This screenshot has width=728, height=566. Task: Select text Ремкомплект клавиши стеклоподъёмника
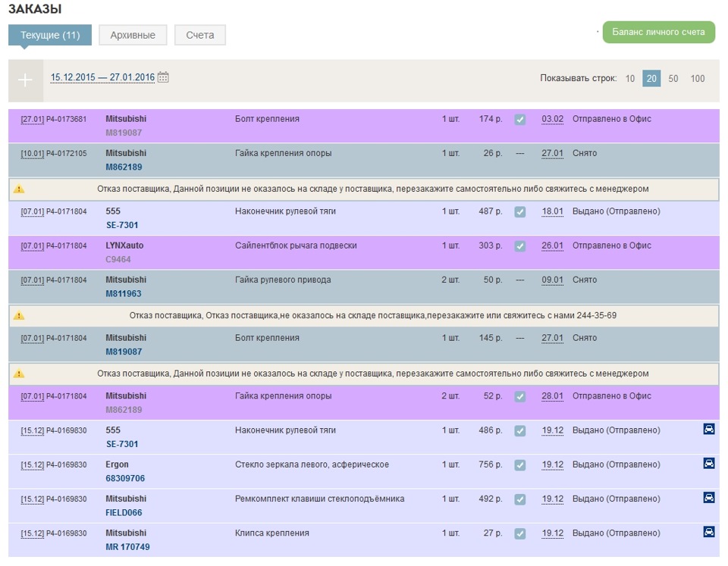tap(319, 499)
